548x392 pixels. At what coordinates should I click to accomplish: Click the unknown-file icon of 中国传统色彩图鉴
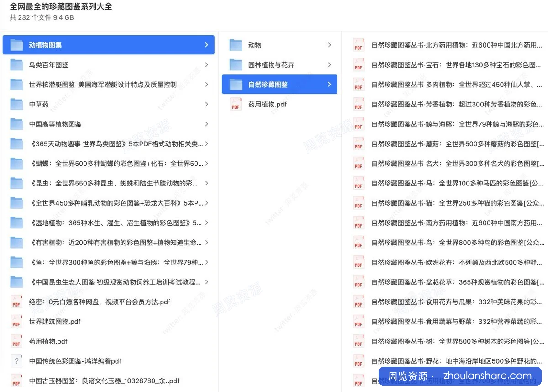coord(16,361)
